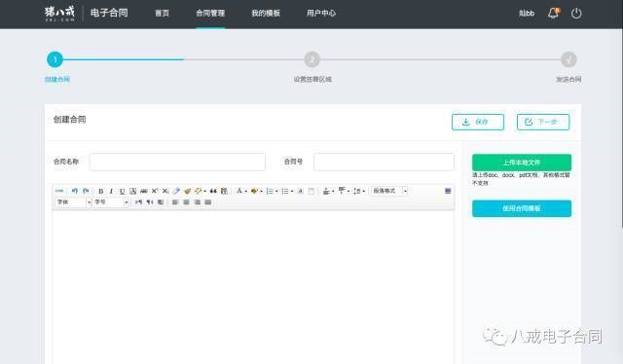Click the first-line indent icon
The width and height of the screenshot is (623, 364).
(x=161, y=202)
